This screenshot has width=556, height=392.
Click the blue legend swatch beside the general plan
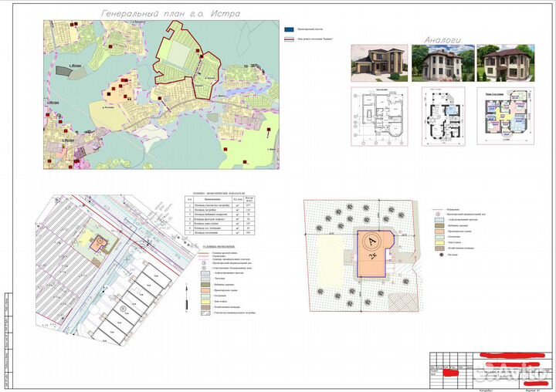[290, 26]
